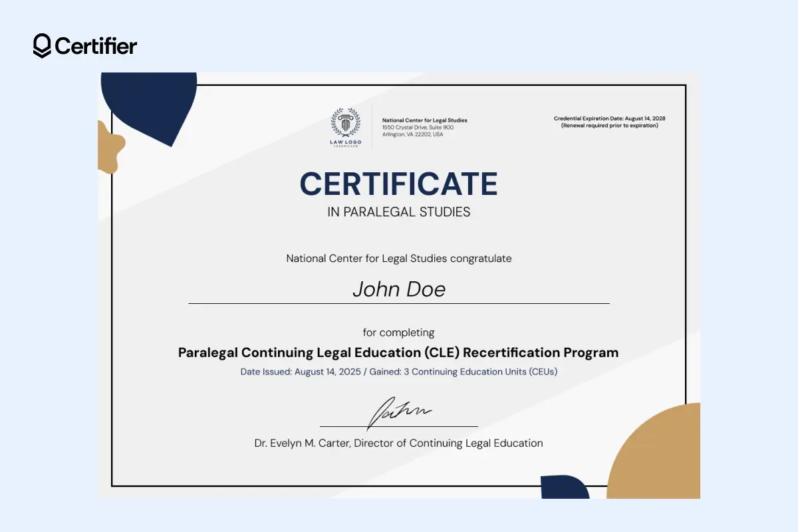Click the 'Renewal required prior to expiration' note
This screenshot has width=798, height=532.
pos(610,125)
